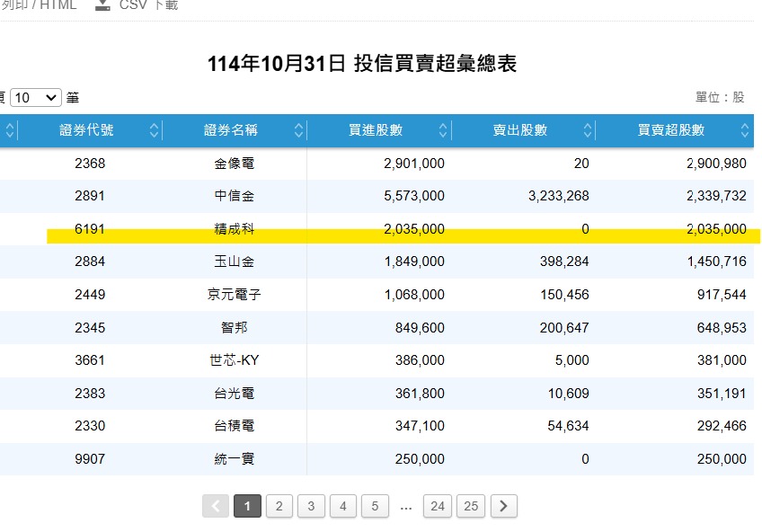762x532 pixels.
Task: Click stock code 2330 cell
Action: pyautogui.click(x=90, y=426)
